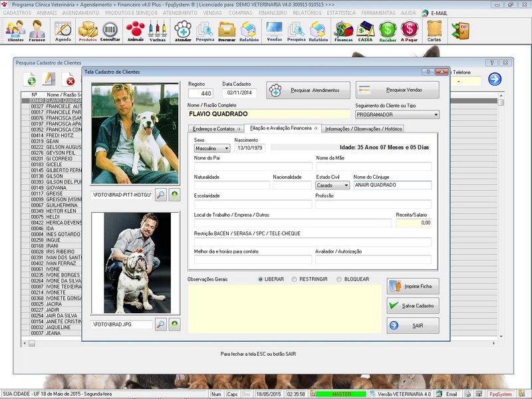Open the FERRAMENTAS menu

click(378, 13)
